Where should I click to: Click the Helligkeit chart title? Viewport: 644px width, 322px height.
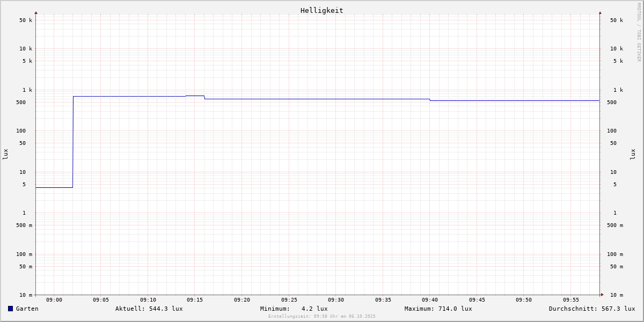(322, 10)
